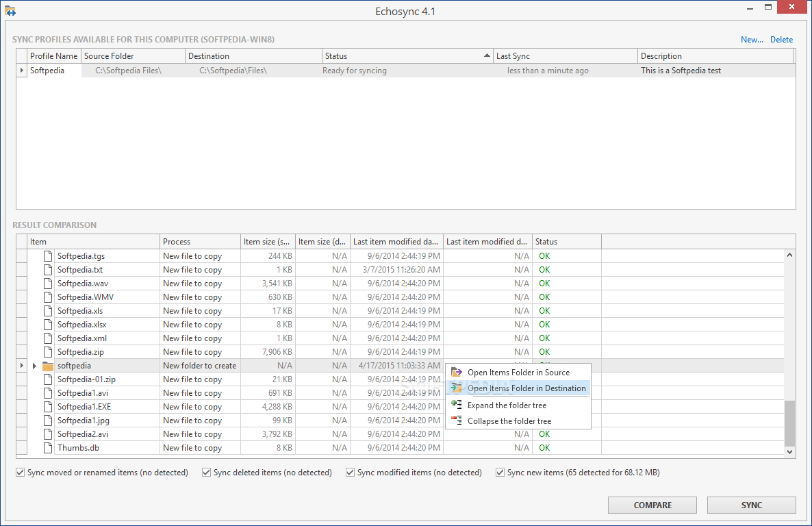The image size is (812, 526).
Task: Click file icon next to Softpedia.xlsx
Action: click(x=48, y=325)
